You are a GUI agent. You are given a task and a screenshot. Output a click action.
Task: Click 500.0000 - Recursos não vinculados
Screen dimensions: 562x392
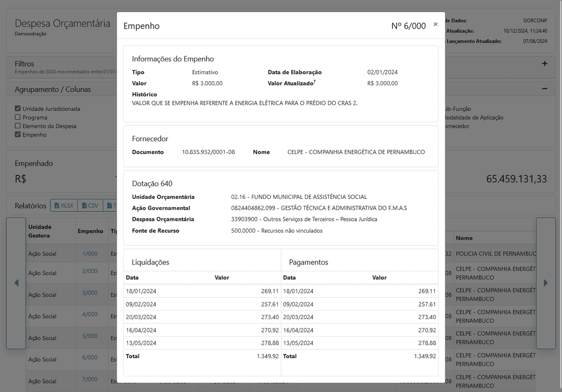point(277,231)
